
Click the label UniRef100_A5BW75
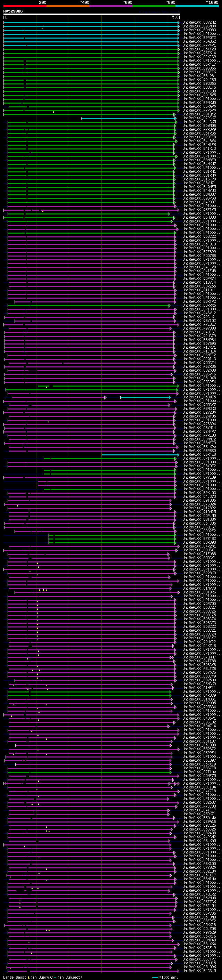[x=199, y=397]
